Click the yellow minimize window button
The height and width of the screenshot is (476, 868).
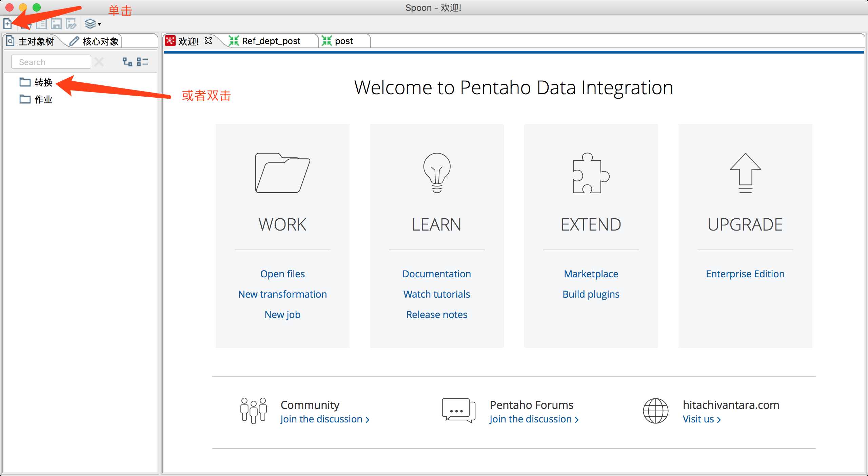(23, 7)
